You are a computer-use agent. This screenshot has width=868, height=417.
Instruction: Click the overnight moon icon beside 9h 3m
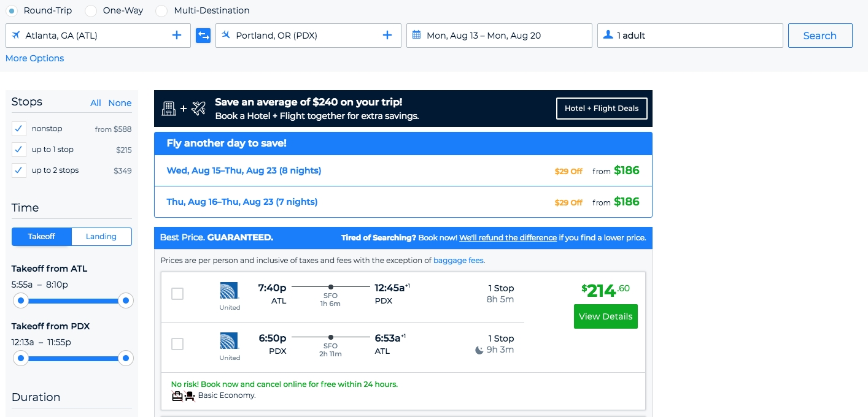479,350
